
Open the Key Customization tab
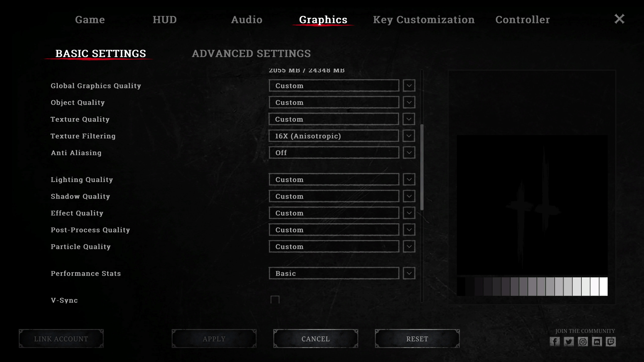point(424,20)
